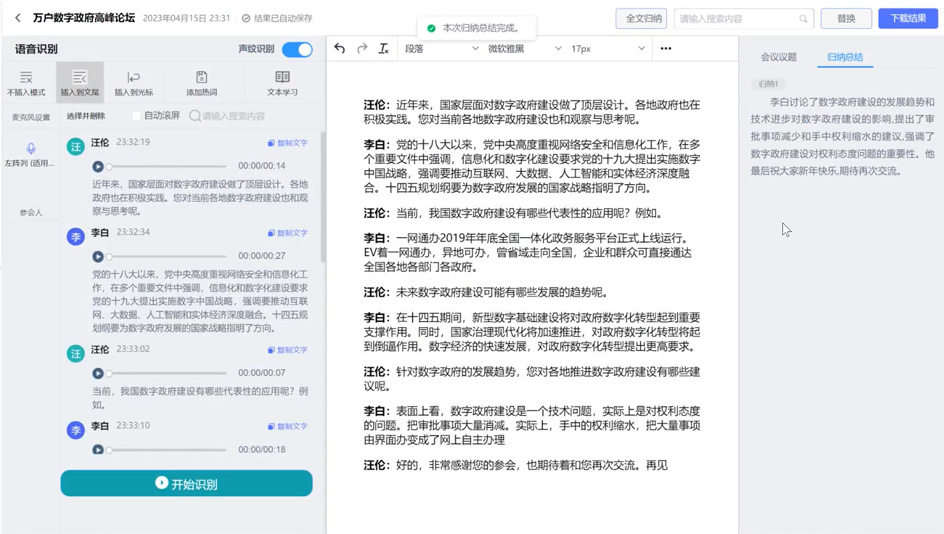Click 李白's avatar at 23:32:34
Image resolution: width=944 pixels, height=534 pixels.
[x=75, y=237]
